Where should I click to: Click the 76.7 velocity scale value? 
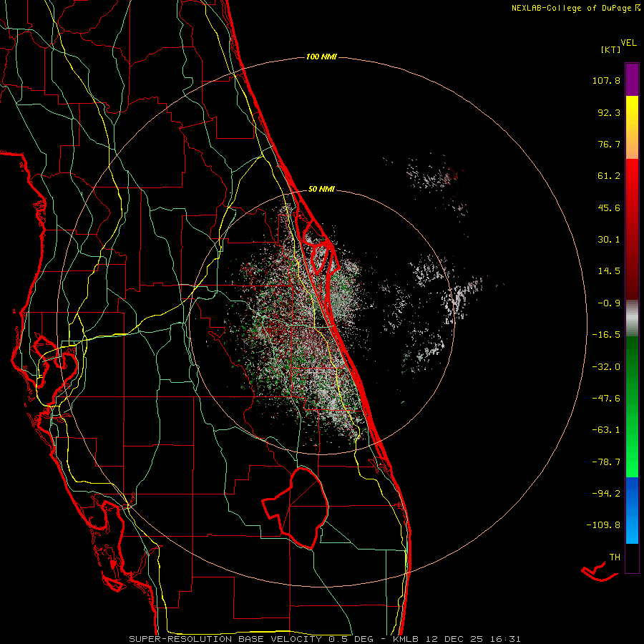point(609,144)
